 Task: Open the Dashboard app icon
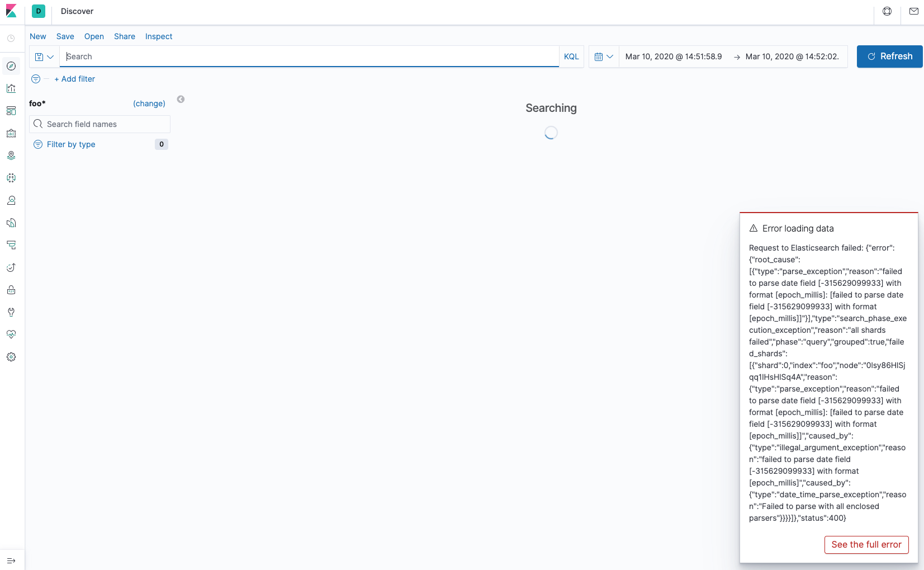pos(11,110)
